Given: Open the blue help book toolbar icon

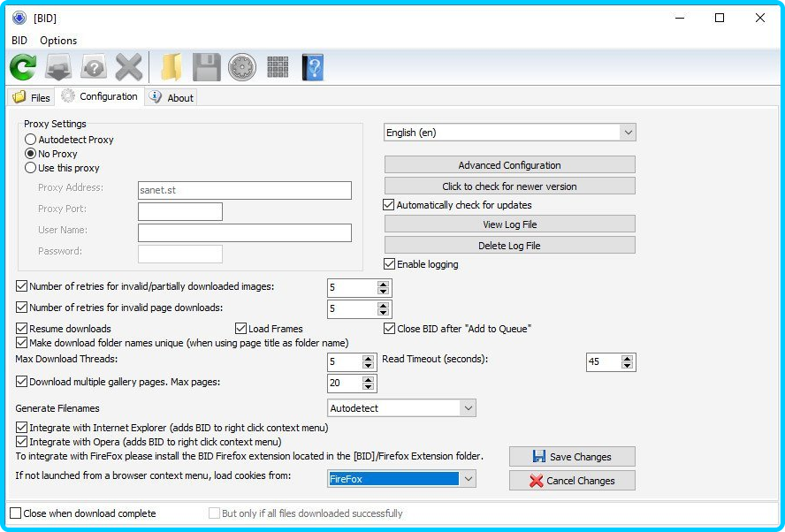Looking at the screenshot, I should tap(313, 67).
